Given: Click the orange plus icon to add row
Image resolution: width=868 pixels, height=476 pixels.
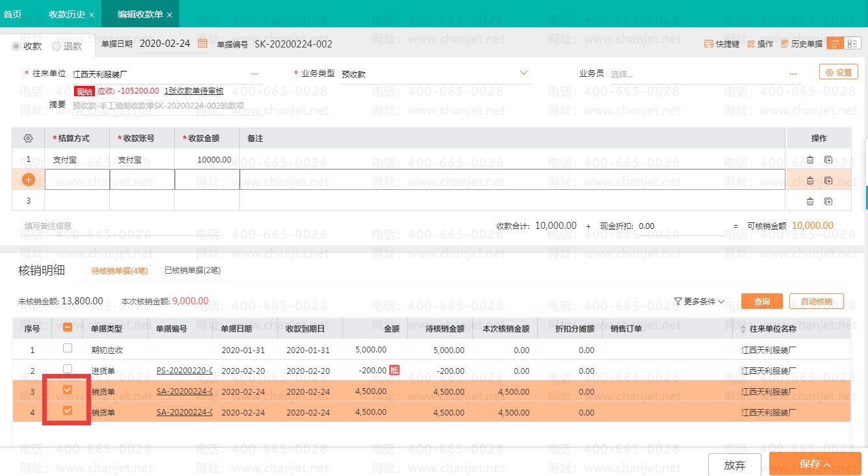Looking at the screenshot, I should [28, 179].
